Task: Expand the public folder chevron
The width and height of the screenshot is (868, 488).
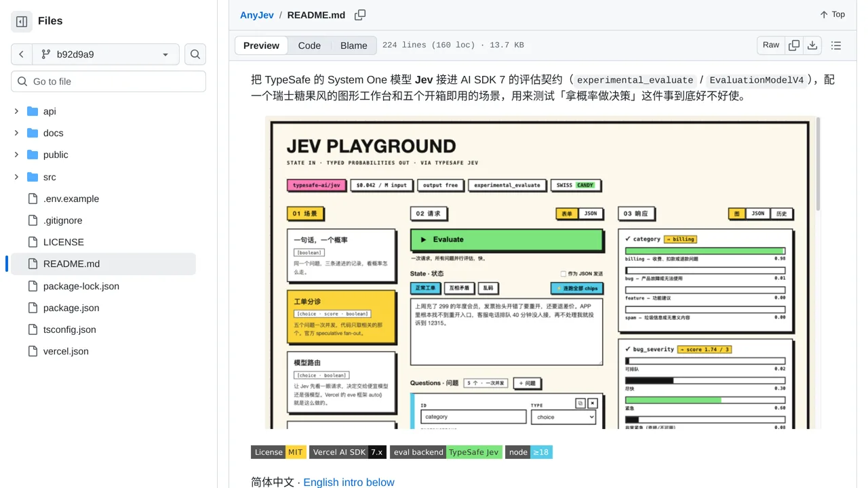Action: (16, 155)
